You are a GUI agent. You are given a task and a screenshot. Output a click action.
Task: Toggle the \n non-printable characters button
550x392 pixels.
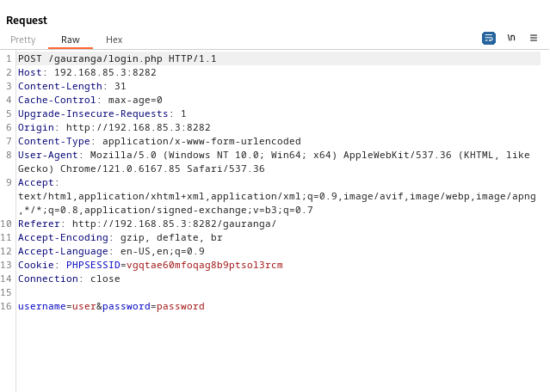[511, 38]
